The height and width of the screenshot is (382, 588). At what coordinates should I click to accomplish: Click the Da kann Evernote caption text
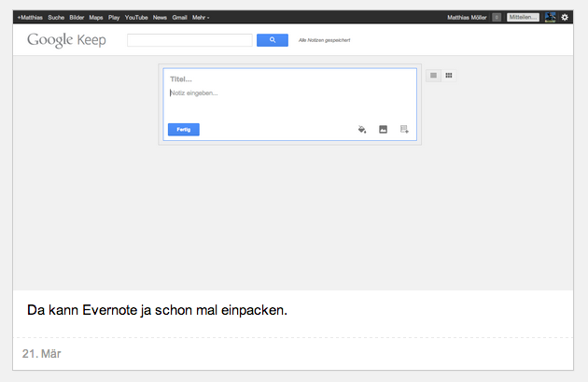(157, 310)
